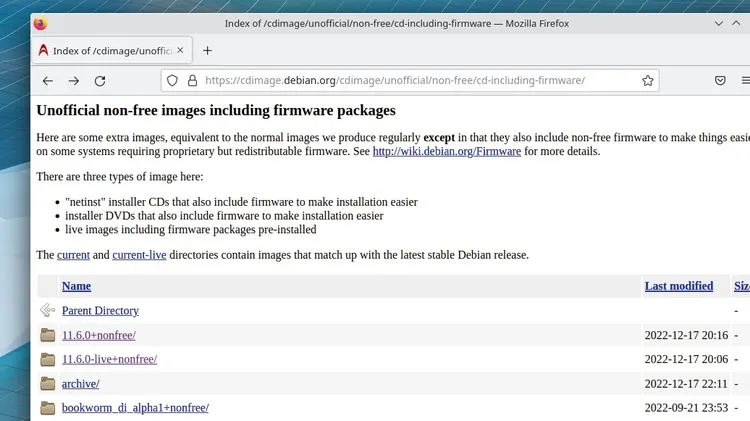The height and width of the screenshot is (421, 750).
Task: Bookmark this page with the star
Action: [x=648, y=80]
